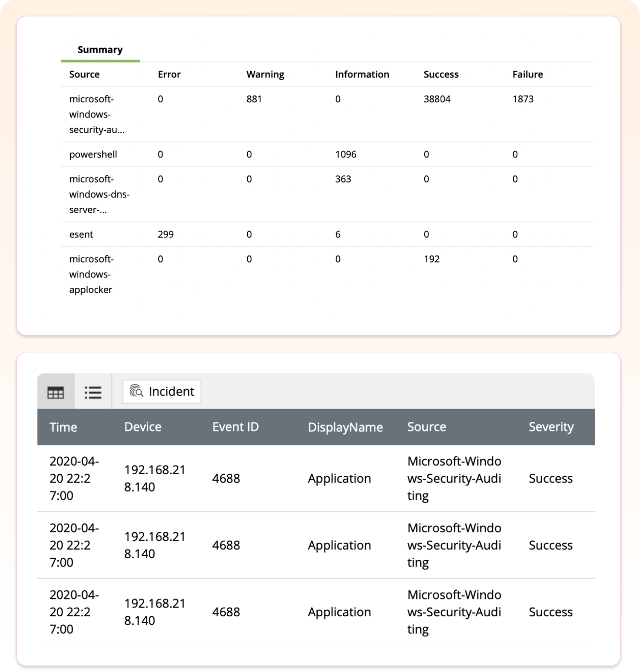Select the Device column header
The height and width of the screenshot is (672, 640).
point(143,427)
